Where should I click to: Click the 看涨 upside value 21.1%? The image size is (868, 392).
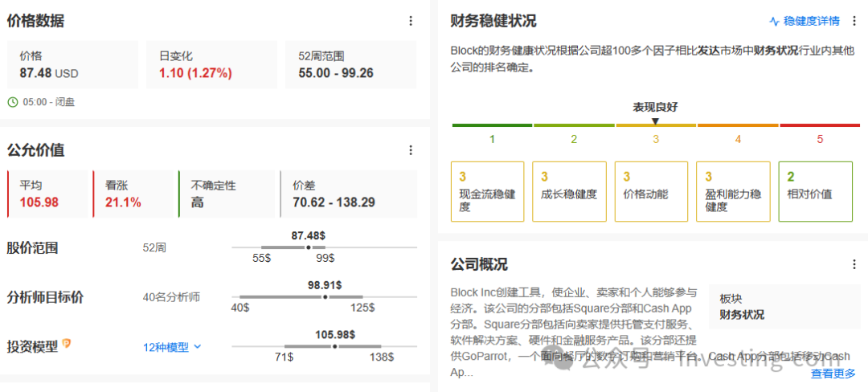click(x=123, y=202)
